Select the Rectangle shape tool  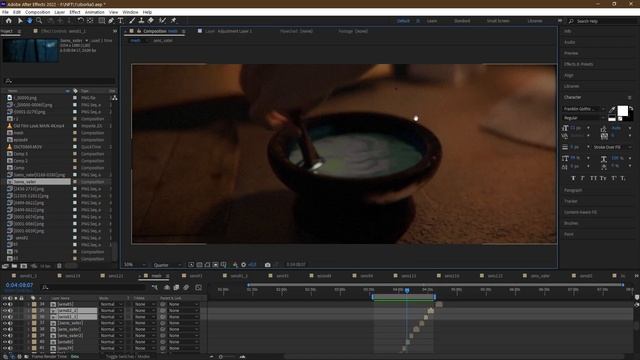click(x=101, y=20)
